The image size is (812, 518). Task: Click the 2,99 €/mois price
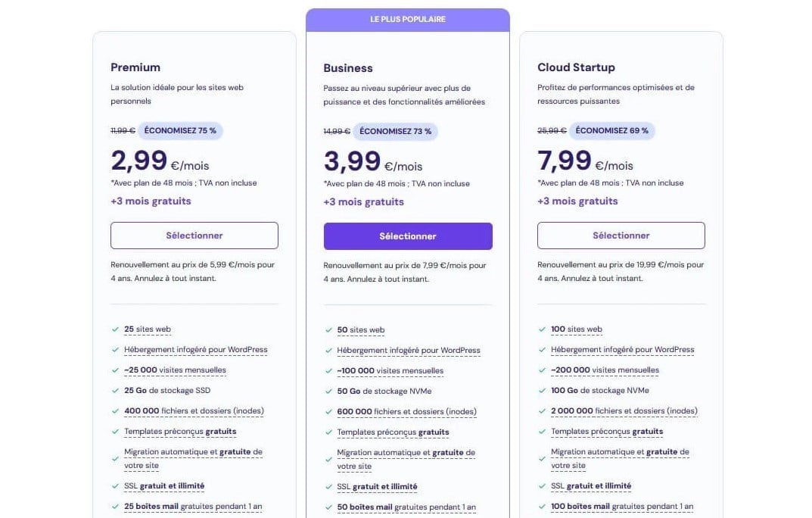click(160, 161)
